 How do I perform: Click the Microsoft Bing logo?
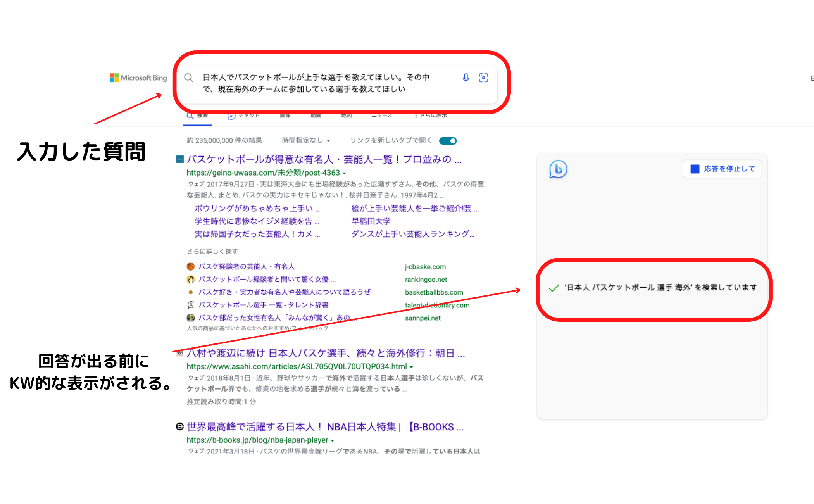(x=138, y=78)
